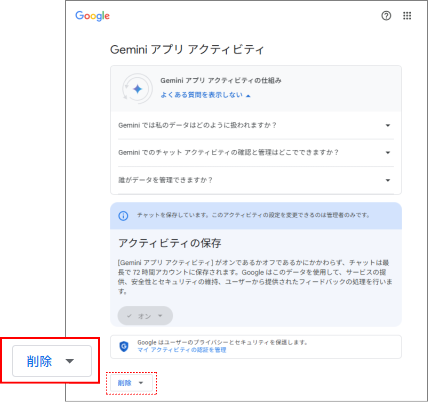Viewport: 428px width, 402px height.
Task: Open マイ アクティビティの認証を管理 link
Action: point(182,350)
